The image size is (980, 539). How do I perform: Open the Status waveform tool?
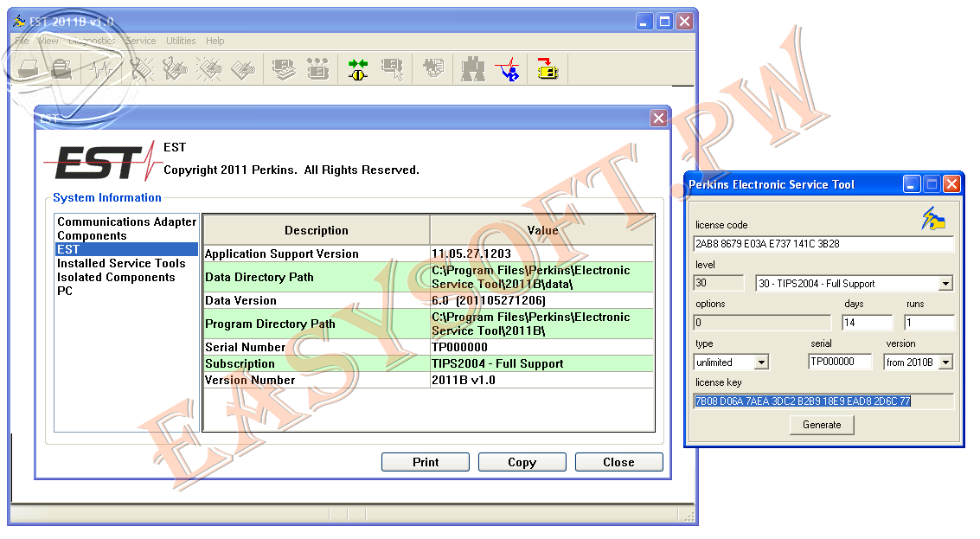pyautogui.click(x=102, y=69)
